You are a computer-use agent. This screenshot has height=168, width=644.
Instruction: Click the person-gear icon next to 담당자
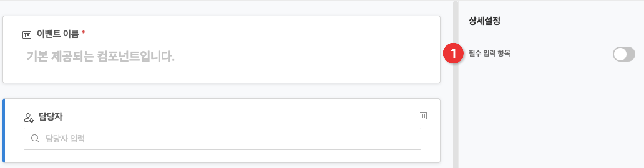(29, 118)
